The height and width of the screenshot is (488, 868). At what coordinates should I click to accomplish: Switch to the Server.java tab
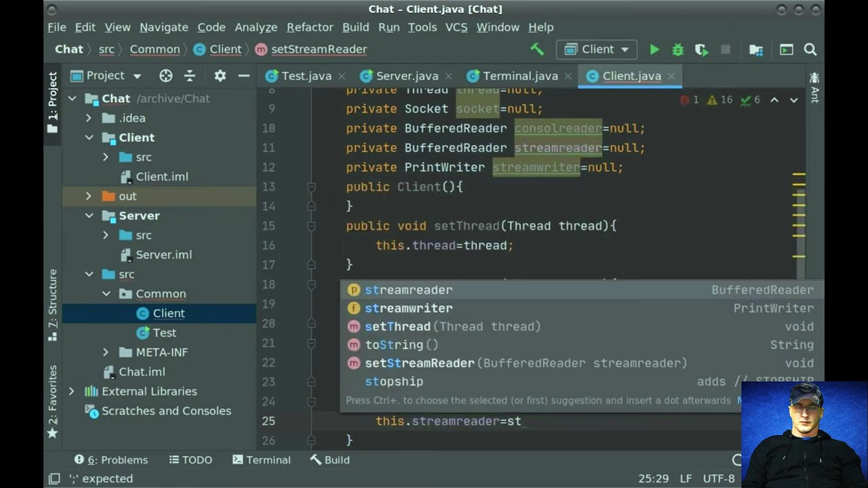coord(399,76)
